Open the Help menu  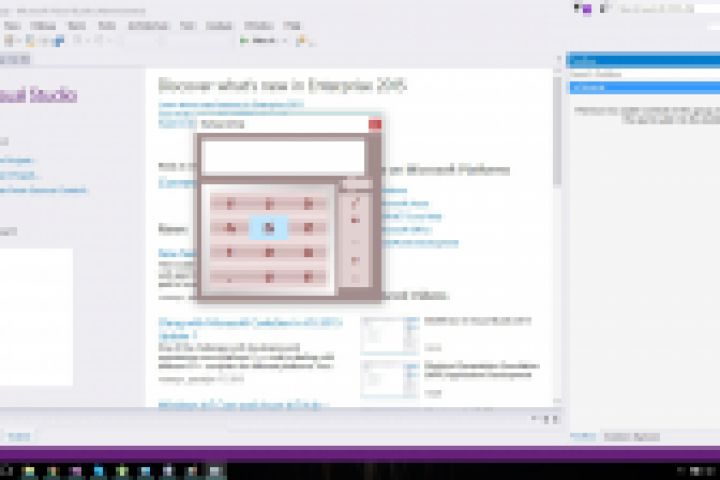(x=292, y=26)
